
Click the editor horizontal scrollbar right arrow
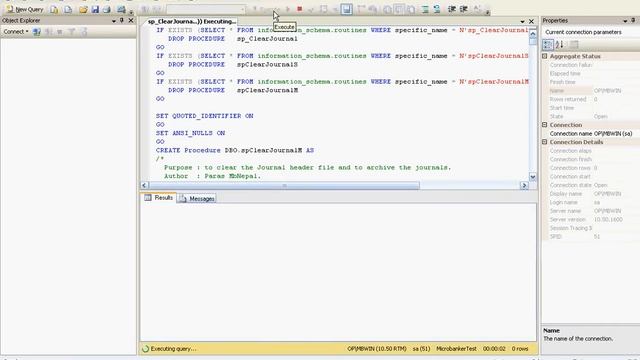coord(524,185)
